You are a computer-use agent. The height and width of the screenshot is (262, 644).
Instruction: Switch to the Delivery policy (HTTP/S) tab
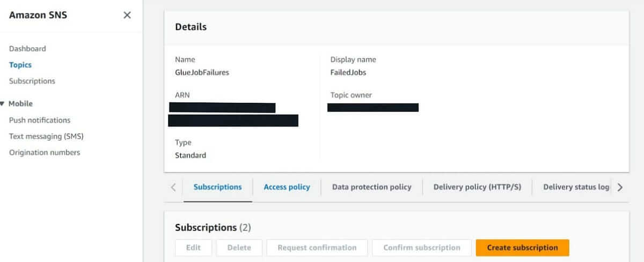(x=477, y=187)
